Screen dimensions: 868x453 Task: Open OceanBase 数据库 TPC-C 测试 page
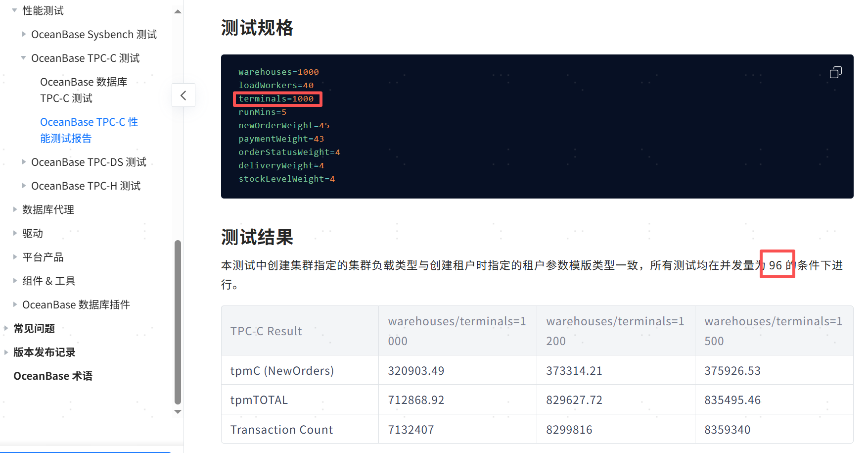point(83,90)
